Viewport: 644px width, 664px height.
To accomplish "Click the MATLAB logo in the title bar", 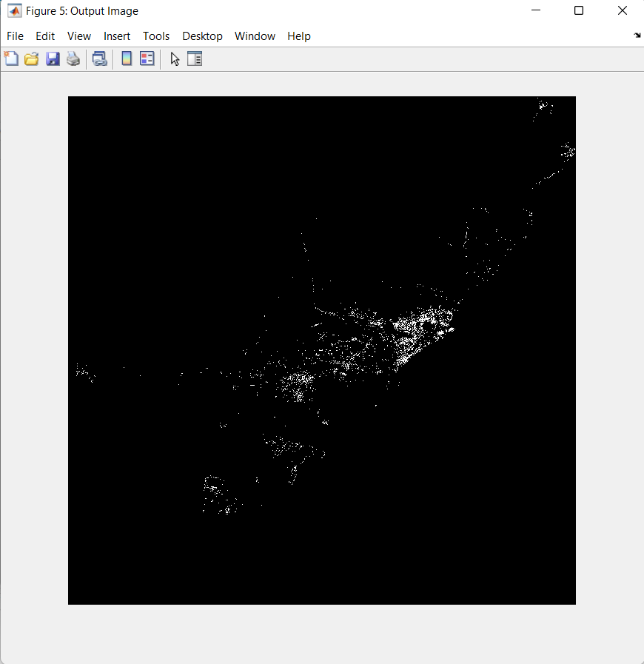I will click(13, 11).
